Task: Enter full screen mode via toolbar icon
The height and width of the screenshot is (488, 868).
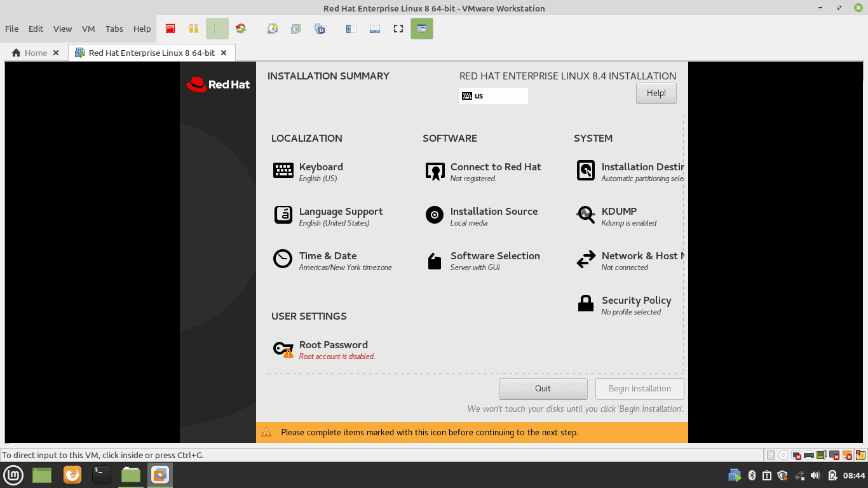Action: 398,29
